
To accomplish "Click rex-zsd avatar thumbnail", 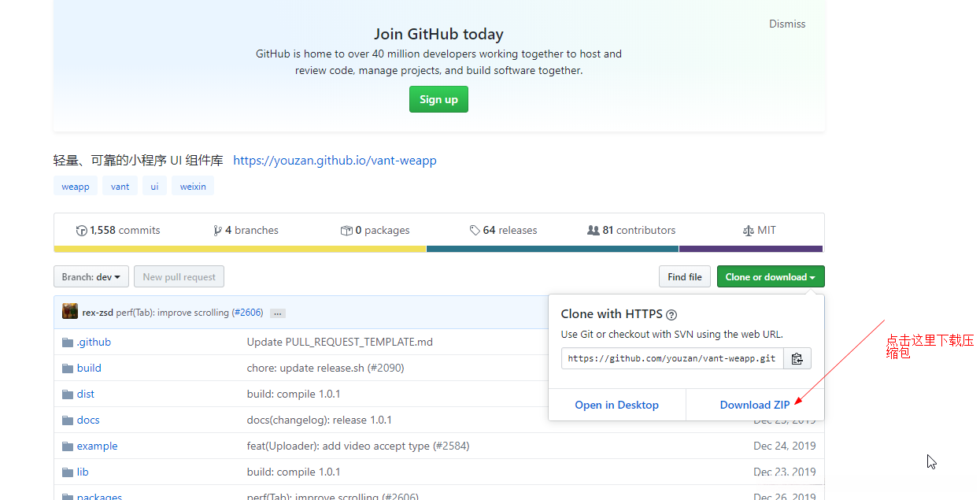I will coord(70,312).
